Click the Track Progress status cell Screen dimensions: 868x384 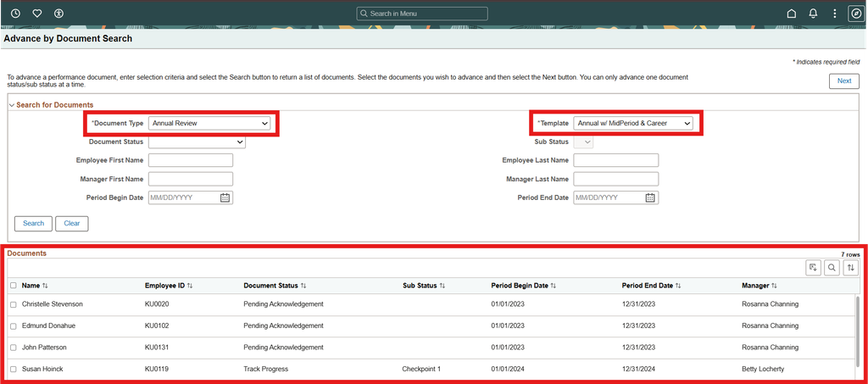265,369
